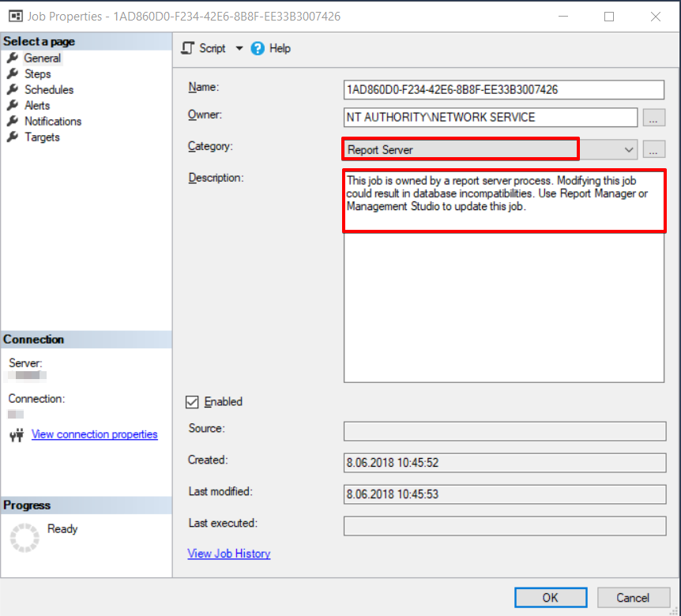Viewport: 681px width, 616px height.
Task: Browse for job owner with ellipsis button
Action: (x=653, y=118)
